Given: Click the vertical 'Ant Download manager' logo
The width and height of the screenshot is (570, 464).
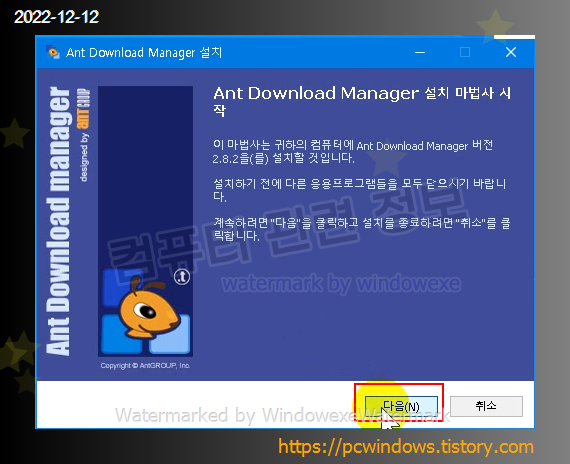Looking at the screenshot, I should pos(58,221).
